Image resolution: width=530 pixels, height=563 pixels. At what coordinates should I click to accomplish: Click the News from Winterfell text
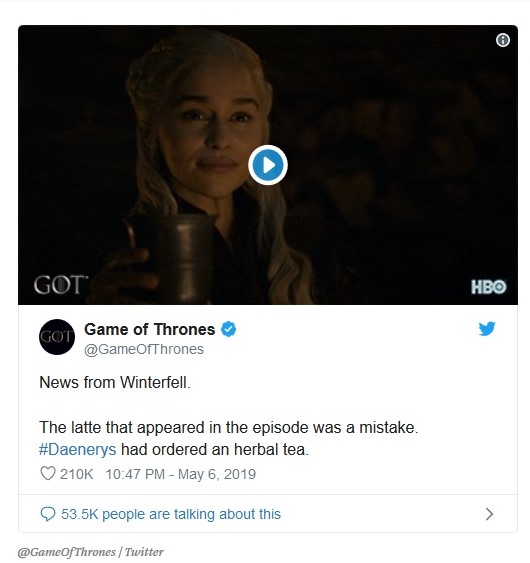[115, 382]
